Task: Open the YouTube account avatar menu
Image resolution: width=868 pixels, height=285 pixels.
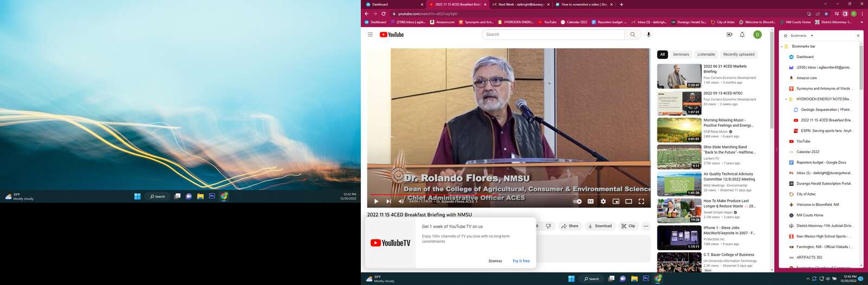Action: pos(757,35)
